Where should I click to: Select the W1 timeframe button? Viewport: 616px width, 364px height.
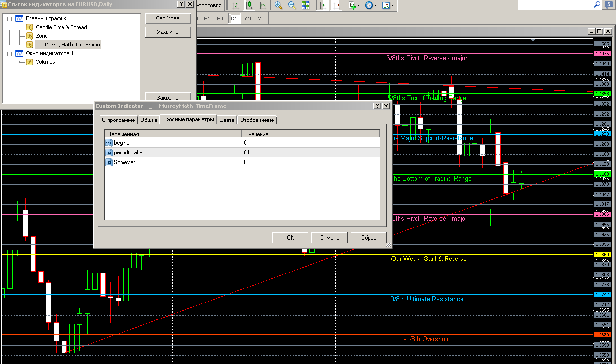(248, 18)
